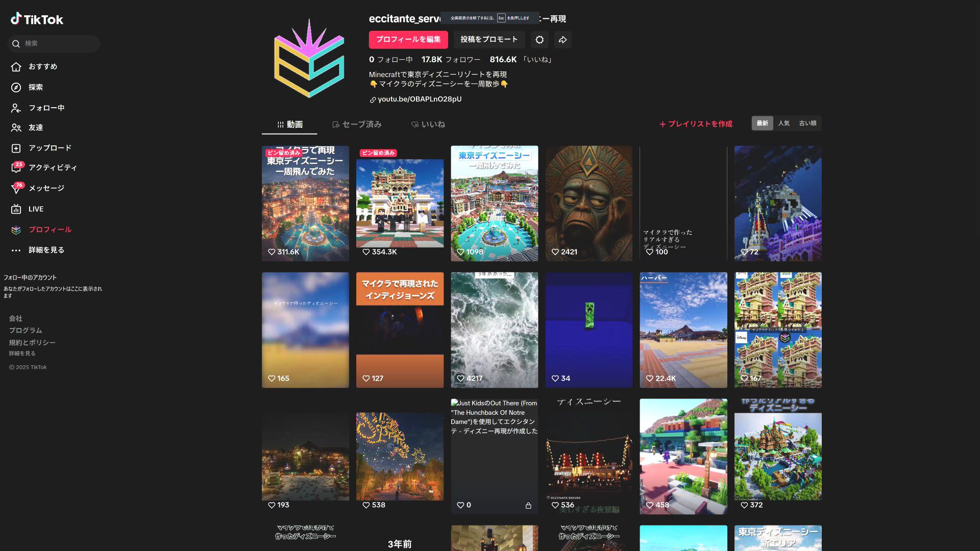
Task: Open night harbor video 193 likes
Action: pyautogui.click(x=305, y=457)
